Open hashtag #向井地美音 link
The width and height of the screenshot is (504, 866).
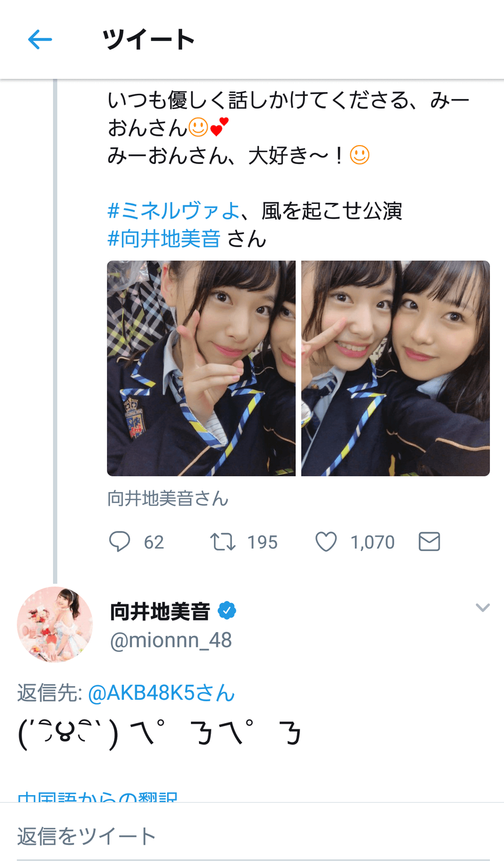click(164, 239)
